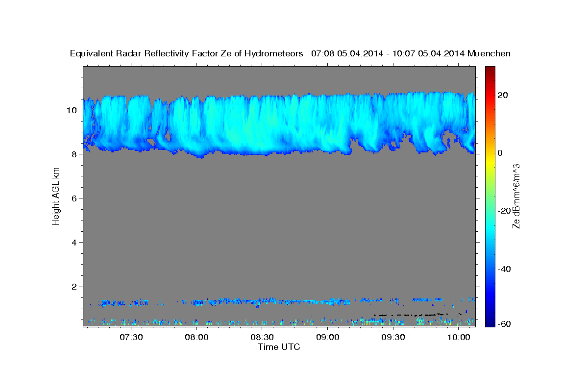Click the colorbar label 0
Viewport: 588px width, 392px height.
500,153
